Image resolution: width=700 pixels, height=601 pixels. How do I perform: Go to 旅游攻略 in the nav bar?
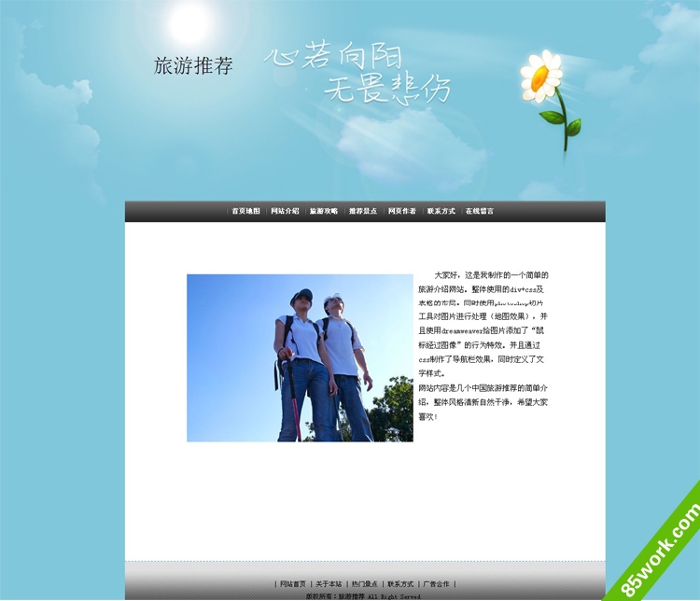pyautogui.click(x=324, y=211)
